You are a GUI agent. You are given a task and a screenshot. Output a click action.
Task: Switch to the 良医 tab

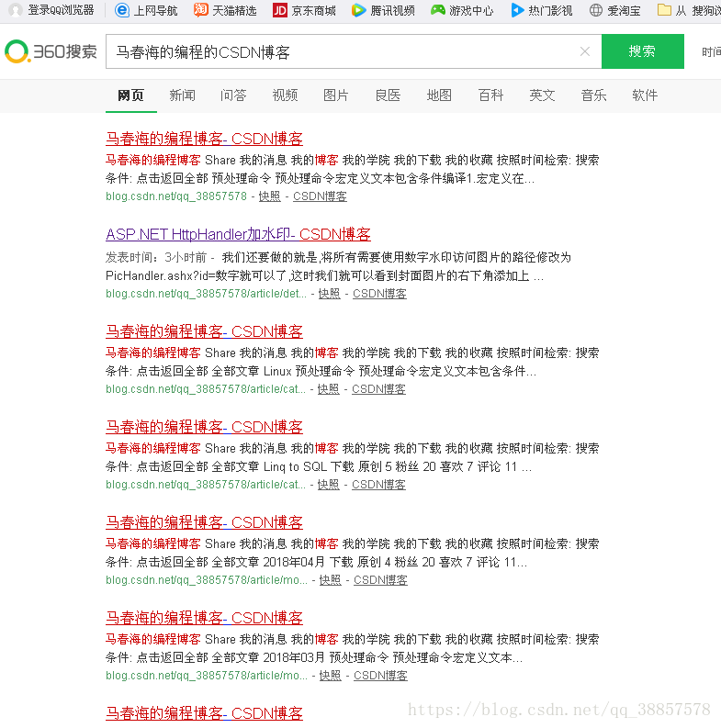388,95
